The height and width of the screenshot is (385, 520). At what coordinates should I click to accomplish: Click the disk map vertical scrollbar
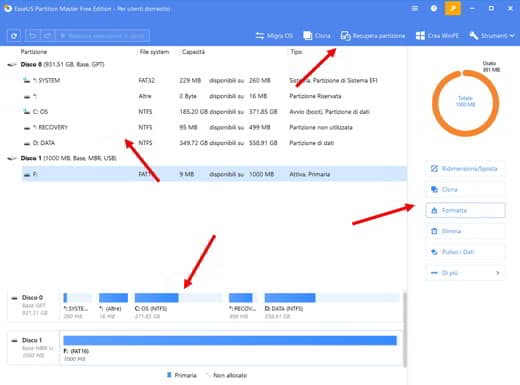[405, 329]
